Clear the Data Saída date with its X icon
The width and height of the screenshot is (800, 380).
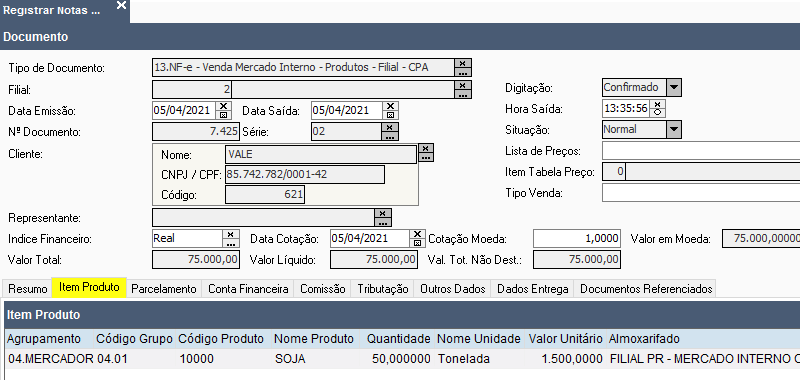click(x=390, y=106)
